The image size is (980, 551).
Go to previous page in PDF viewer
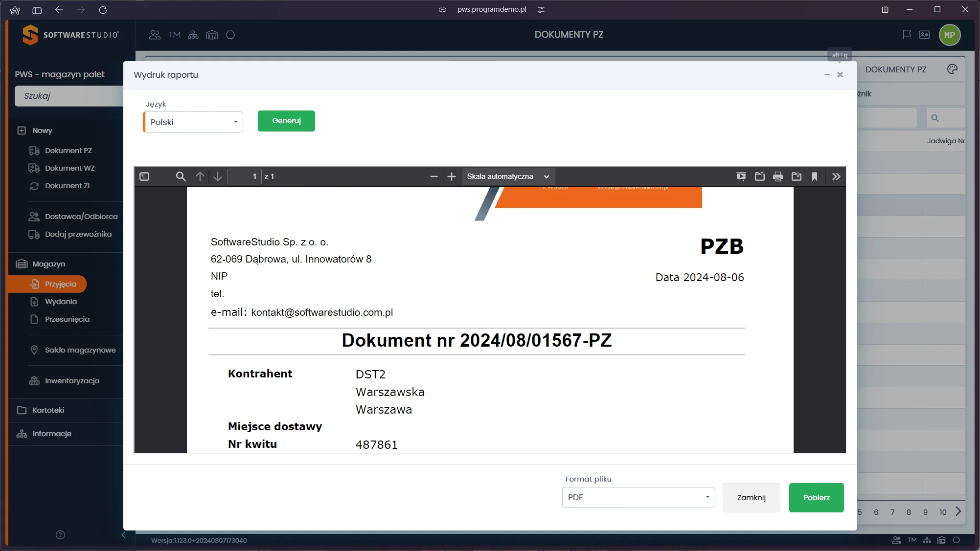point(200,176)
